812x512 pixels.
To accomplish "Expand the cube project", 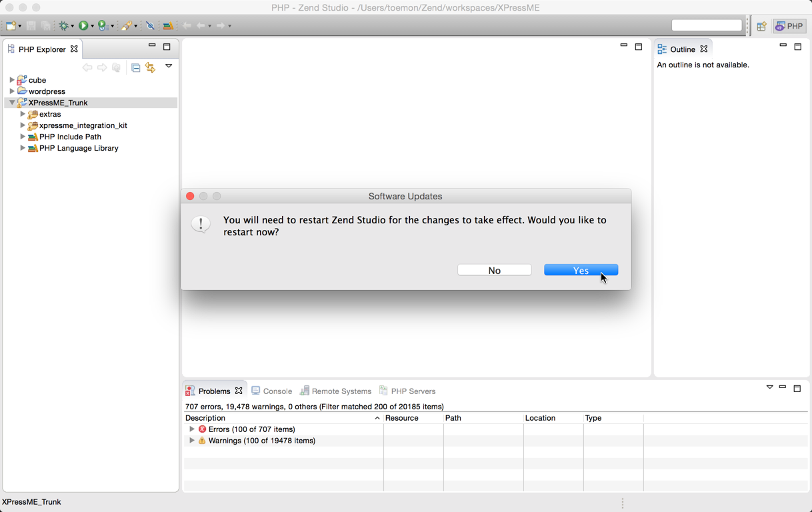I will (x=12, y=80).
